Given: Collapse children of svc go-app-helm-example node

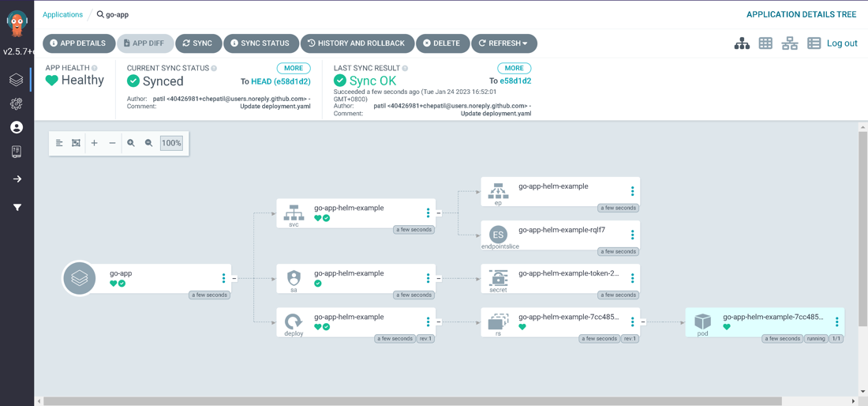Looking at the screenshot, I should (439, 213).
